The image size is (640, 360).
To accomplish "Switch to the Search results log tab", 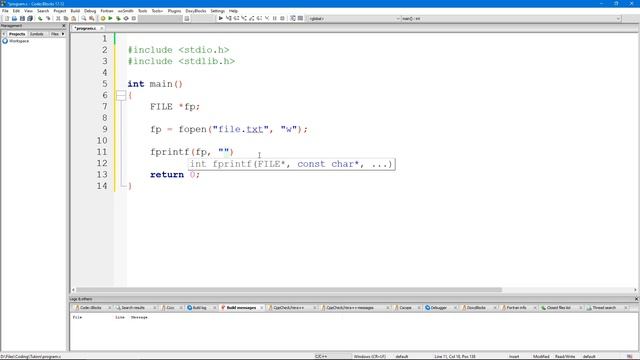I will pyautogui.click(x=133, y=308).
